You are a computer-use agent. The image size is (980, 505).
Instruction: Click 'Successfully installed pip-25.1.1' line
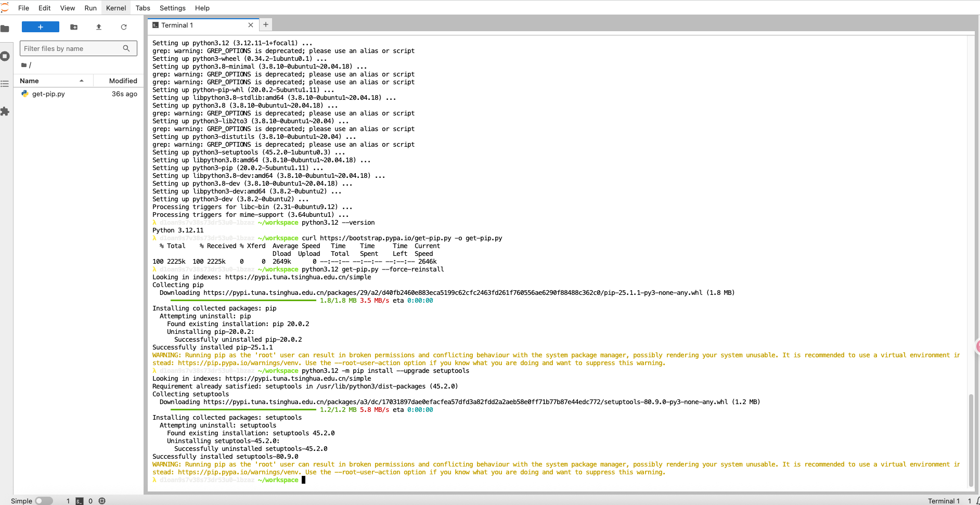point(212,347)
